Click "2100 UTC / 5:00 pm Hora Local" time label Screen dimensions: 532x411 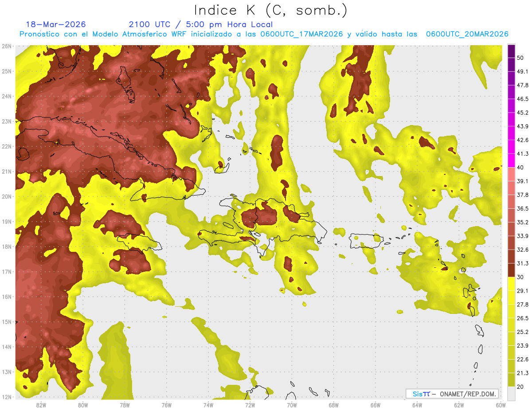click(201, 24)
